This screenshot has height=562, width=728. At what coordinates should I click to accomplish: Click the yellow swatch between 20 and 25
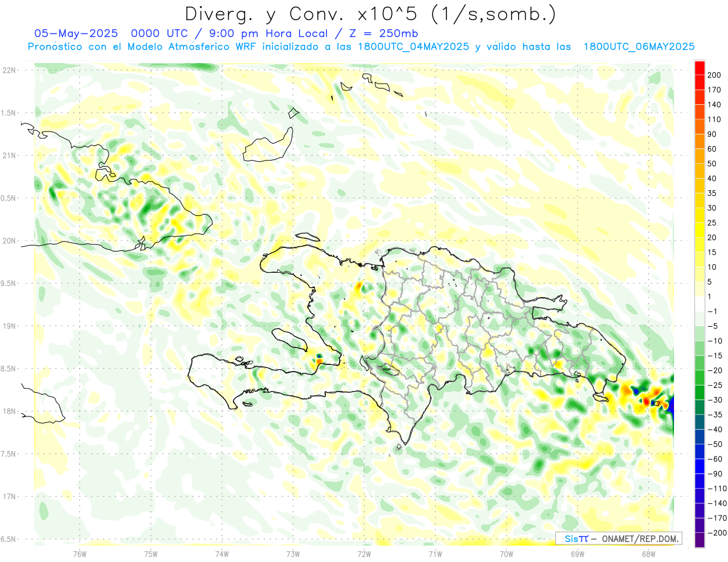point(700,230)
